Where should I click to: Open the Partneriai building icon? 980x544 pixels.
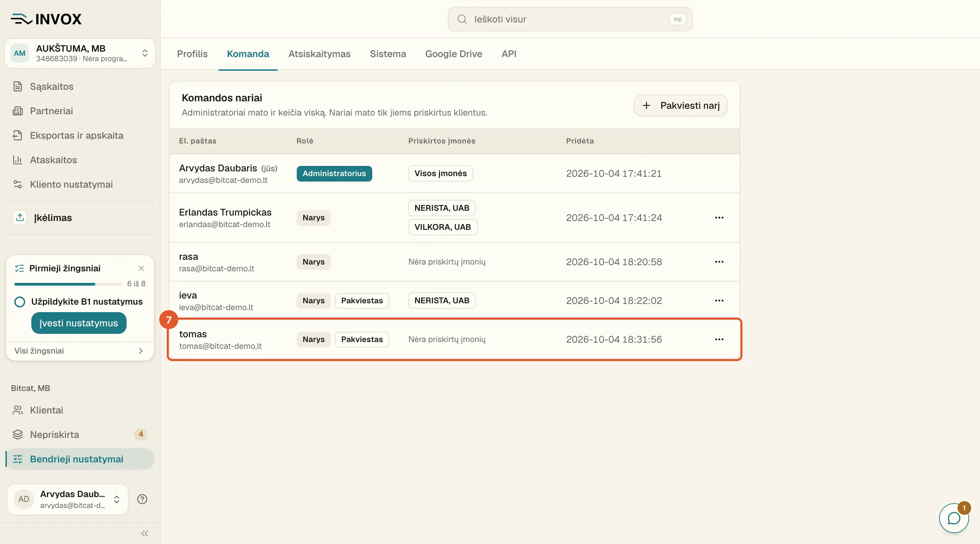[17, 111]
